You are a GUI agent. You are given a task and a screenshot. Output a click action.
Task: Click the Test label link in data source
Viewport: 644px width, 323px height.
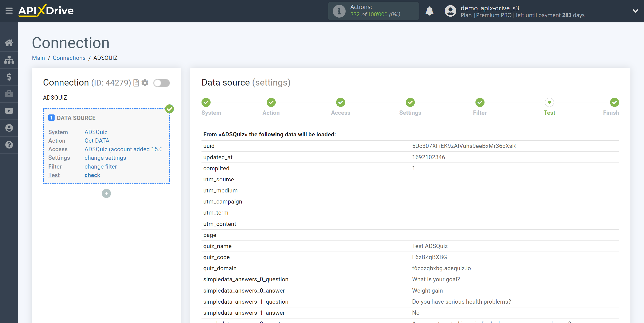point(54,175)
